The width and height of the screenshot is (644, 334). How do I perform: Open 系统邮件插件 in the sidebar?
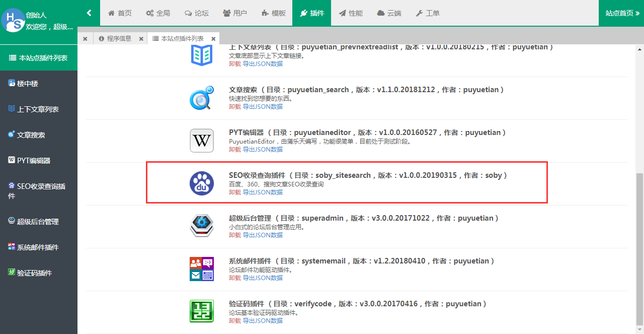39,247
